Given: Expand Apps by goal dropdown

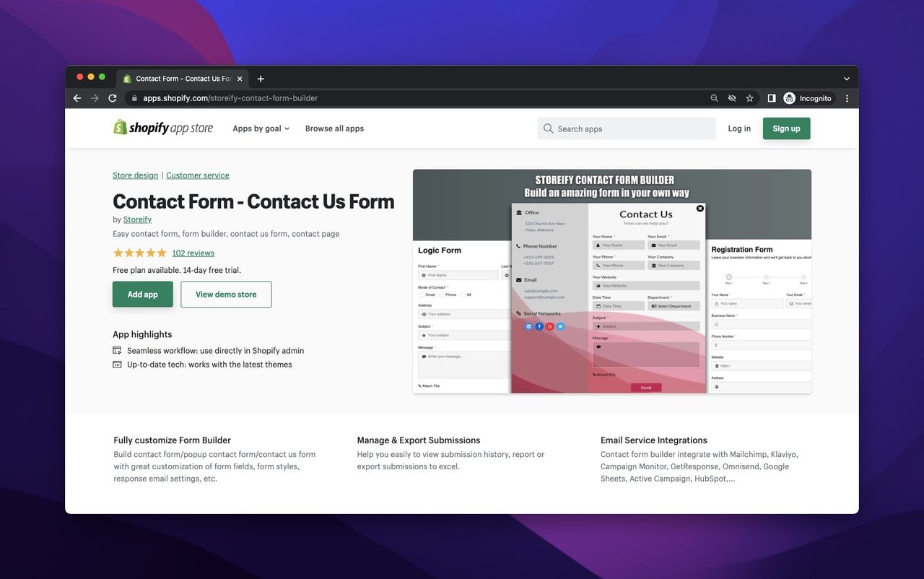Looking at the screenshot, I should [261, 129].
